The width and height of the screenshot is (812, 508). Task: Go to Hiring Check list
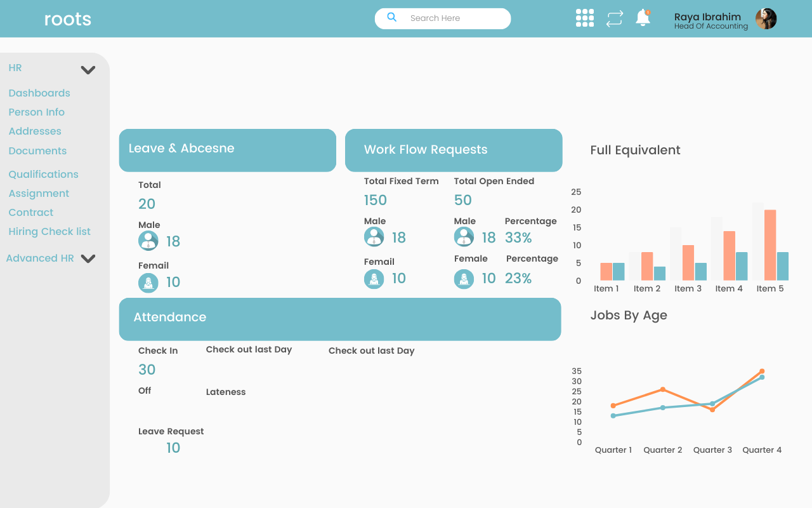pyautogui.click(x=49, y=231)
